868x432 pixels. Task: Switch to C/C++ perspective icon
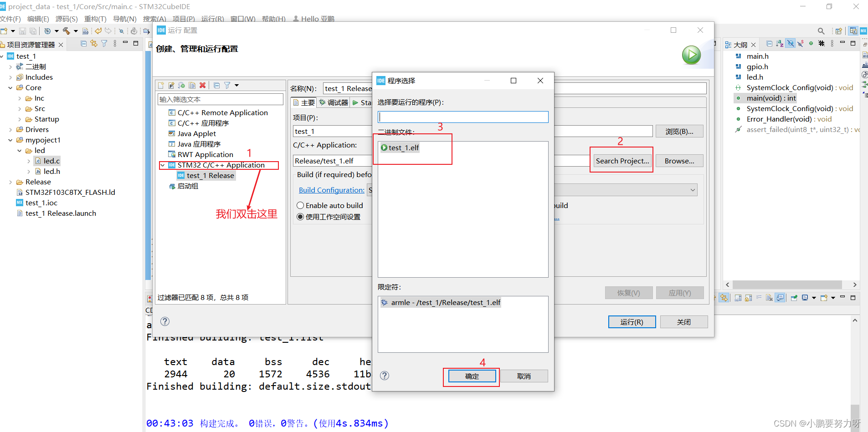pyautogui.click(x=853, y=31)
